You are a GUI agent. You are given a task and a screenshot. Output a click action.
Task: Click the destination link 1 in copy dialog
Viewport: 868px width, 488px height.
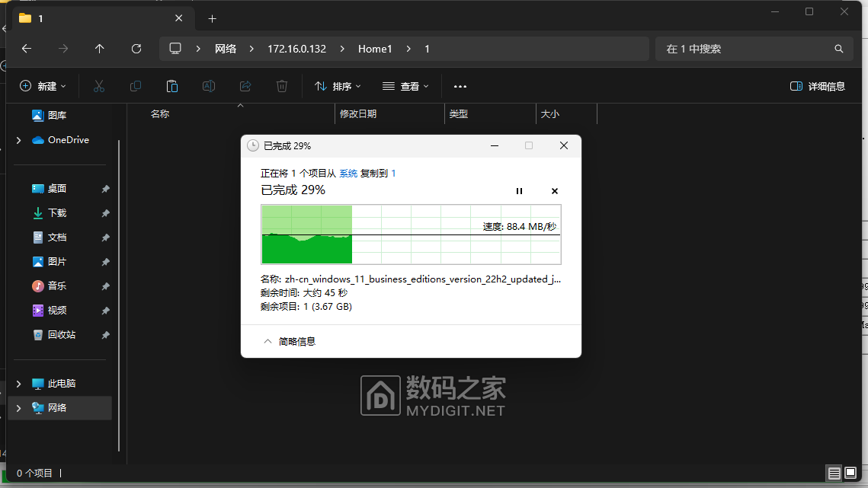[393, 173]
